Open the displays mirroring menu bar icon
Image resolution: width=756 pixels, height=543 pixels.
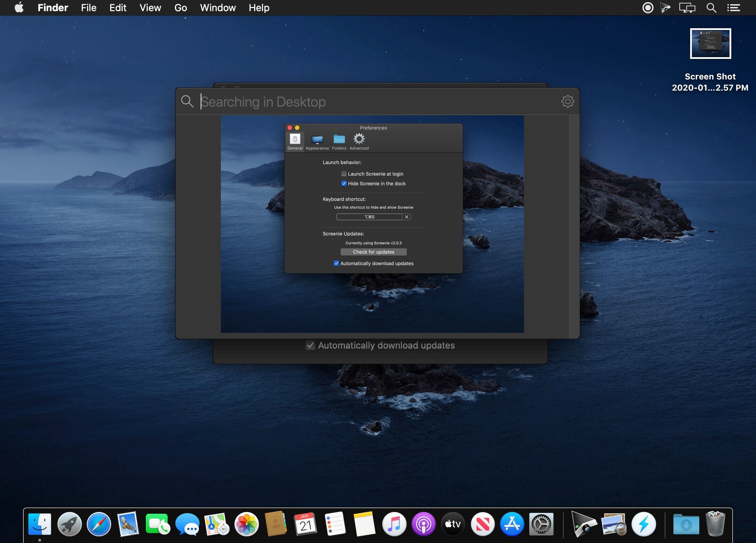(x=687, y=8)
